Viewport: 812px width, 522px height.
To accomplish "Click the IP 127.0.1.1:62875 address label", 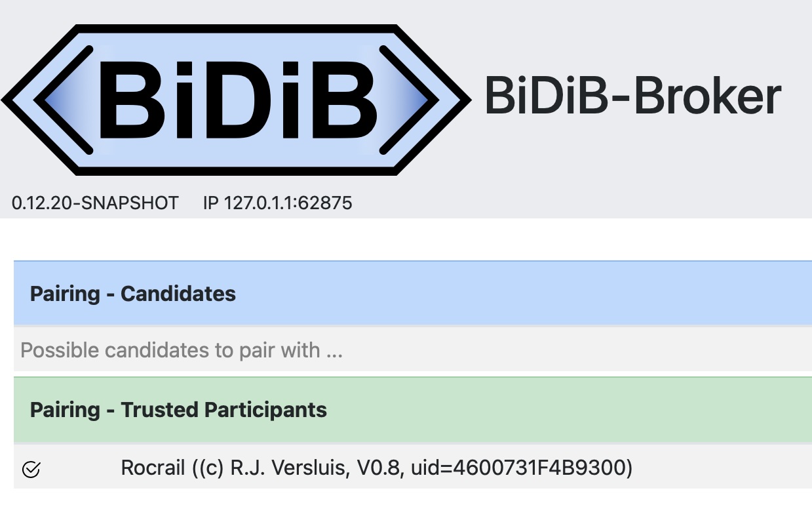I will coord(277,203).
